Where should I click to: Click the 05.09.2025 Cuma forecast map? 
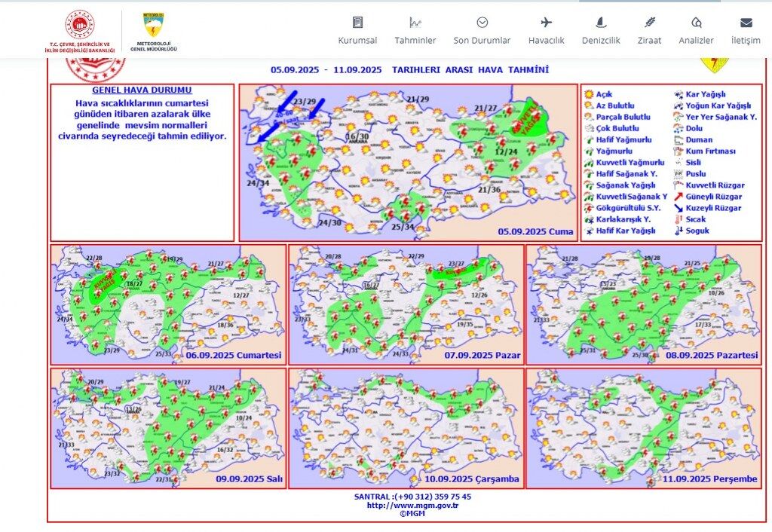[x=408, y=163]
